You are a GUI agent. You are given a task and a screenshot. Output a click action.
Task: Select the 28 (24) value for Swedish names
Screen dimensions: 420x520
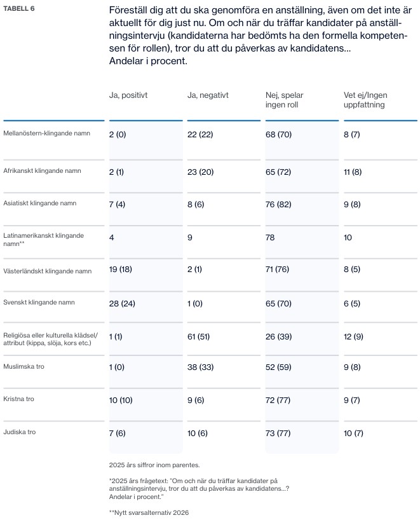pos(122,303)
